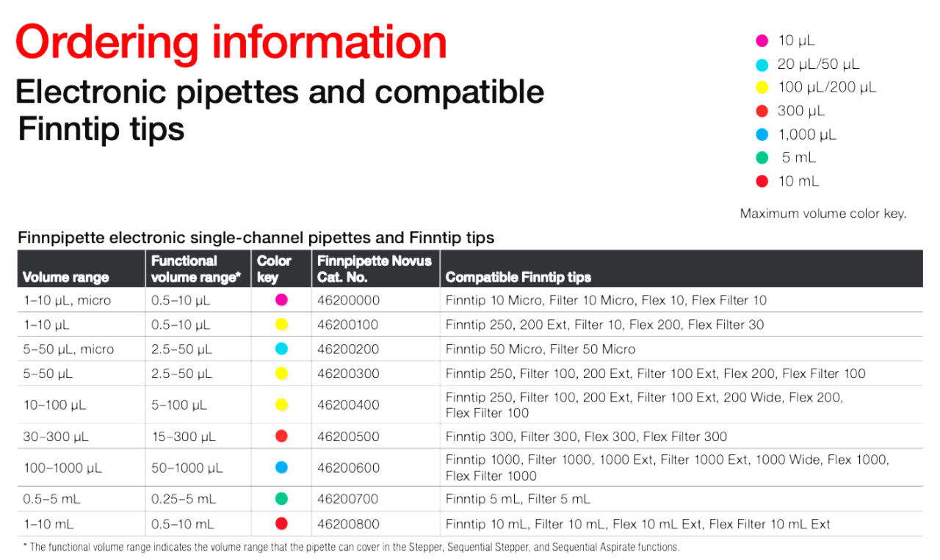Image resolution: width=940 pixels, height=560 pixels.
Task: Click catalog number 46200300
Action: pyautogui.click(x=349, y=374)
